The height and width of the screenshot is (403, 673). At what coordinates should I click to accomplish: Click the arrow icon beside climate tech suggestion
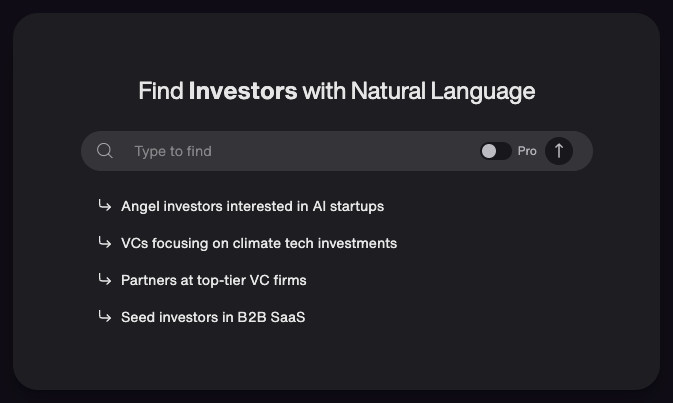(104, 243)
